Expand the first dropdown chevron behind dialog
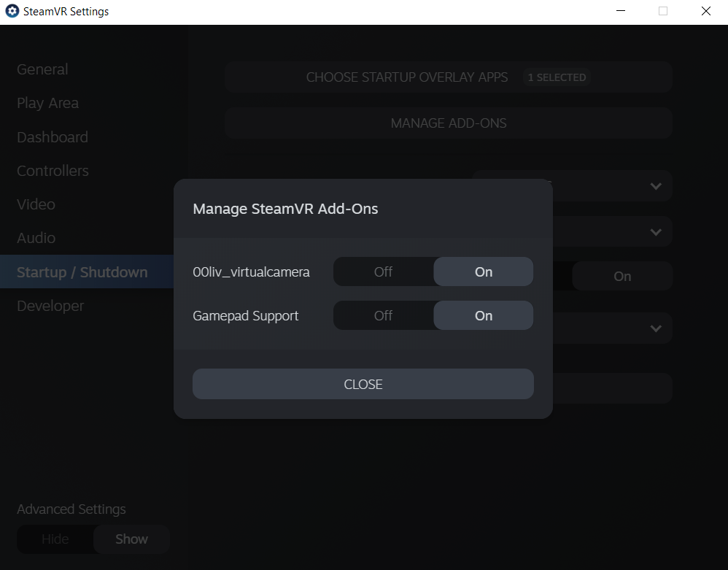This screenshot has width=728, height=570. 656,186
